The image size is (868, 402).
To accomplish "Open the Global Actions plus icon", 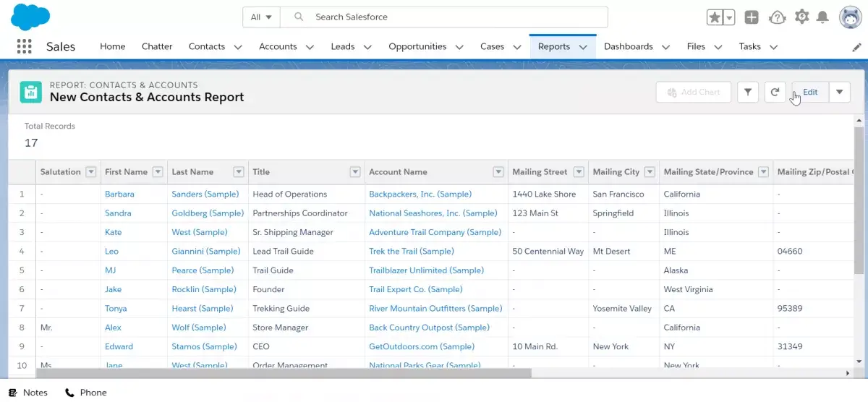I will [x=752, y=17].
